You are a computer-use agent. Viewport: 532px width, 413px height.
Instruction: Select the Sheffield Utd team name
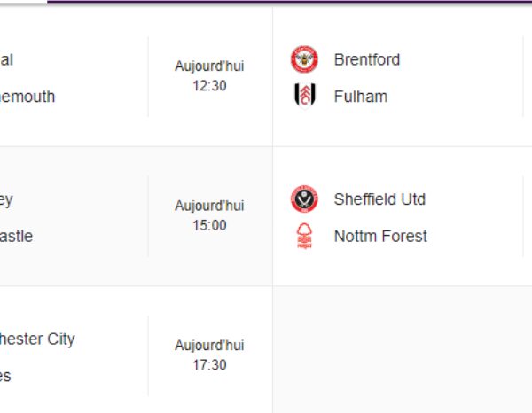(x=379, y=199)
